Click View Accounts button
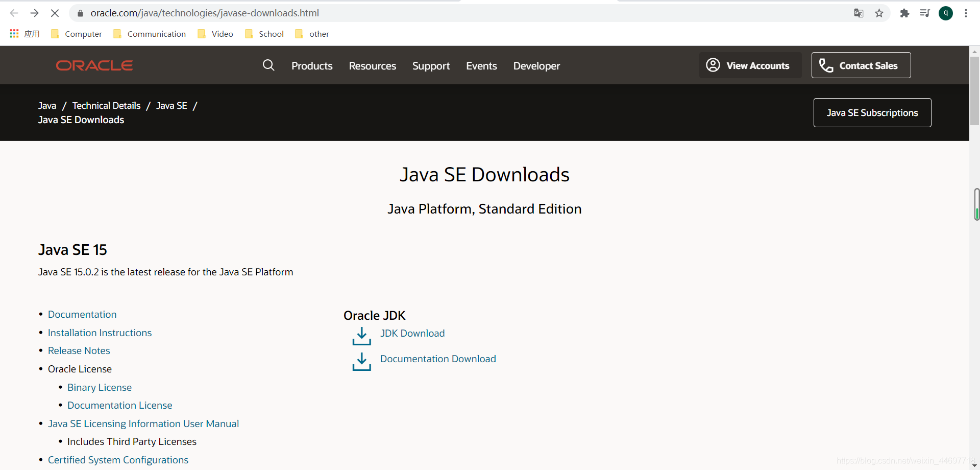The height and width of the screenshot is (470, 980). (750, 65)
